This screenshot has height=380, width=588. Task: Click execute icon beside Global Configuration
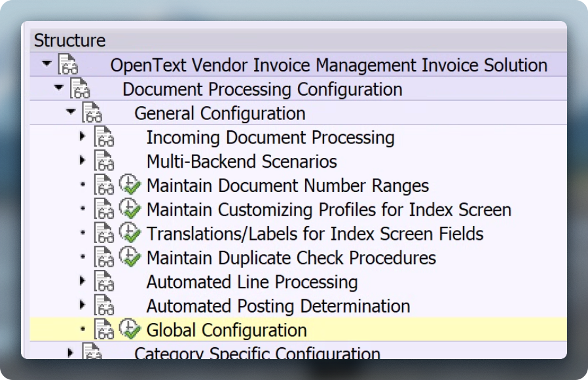coord(130,330)
